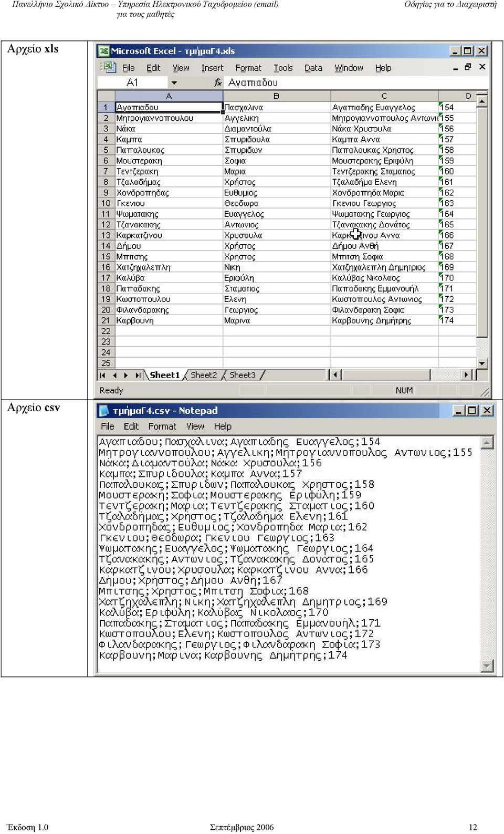Select column B header

pyautogui.click(x=277, y=96)
